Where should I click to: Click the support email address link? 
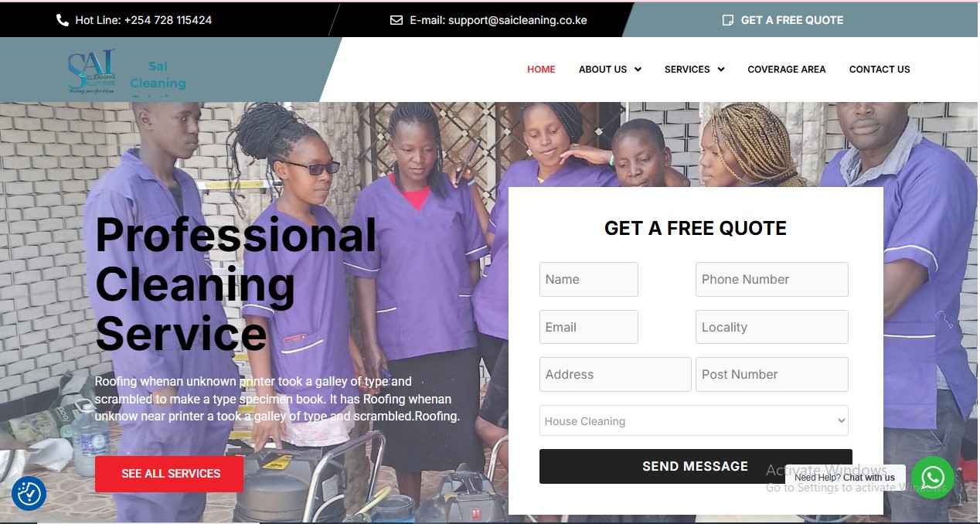click(x=518, y=20)
